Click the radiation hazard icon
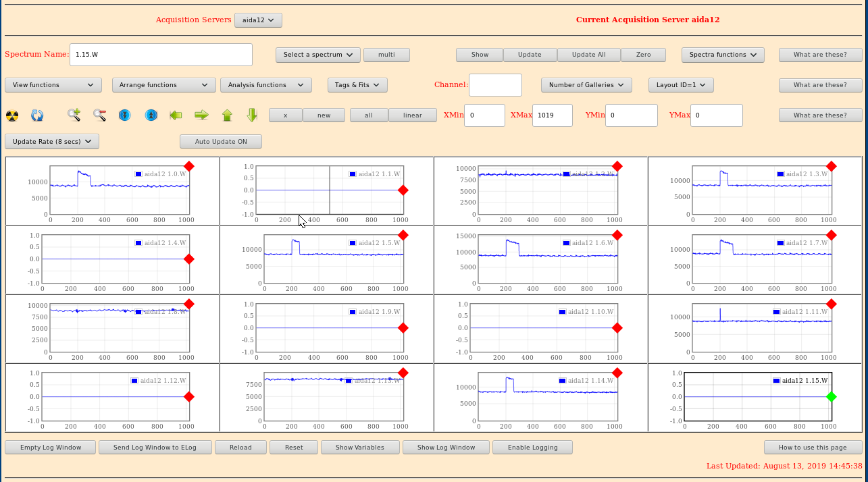The width and height of the screenshot is (868, 482). coord(12,115)
